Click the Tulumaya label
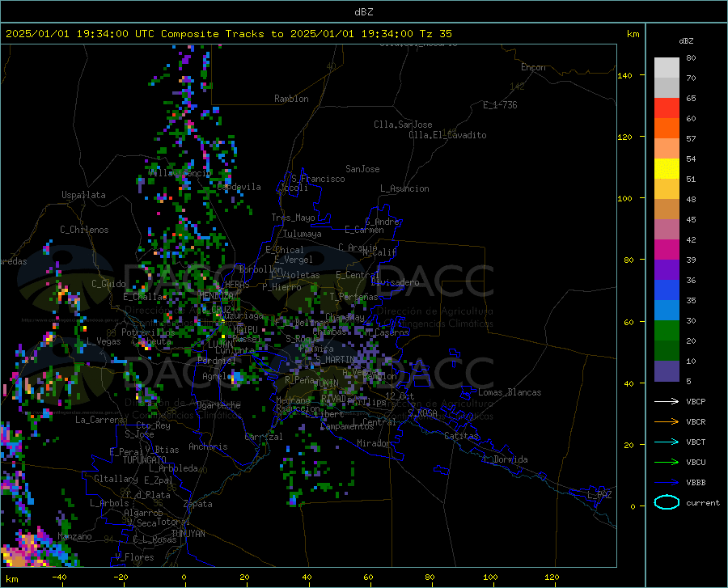This screenshot has height=588, width=728. (303, 234)
